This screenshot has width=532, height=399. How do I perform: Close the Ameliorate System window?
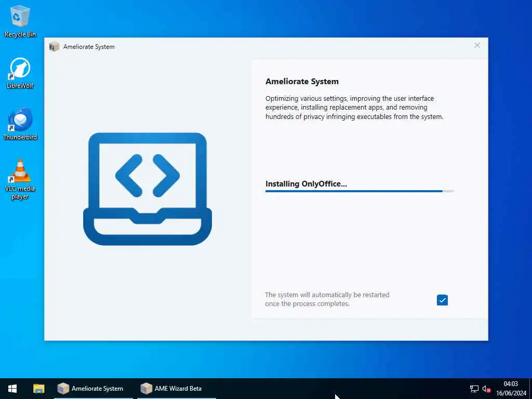pos(477,46)
